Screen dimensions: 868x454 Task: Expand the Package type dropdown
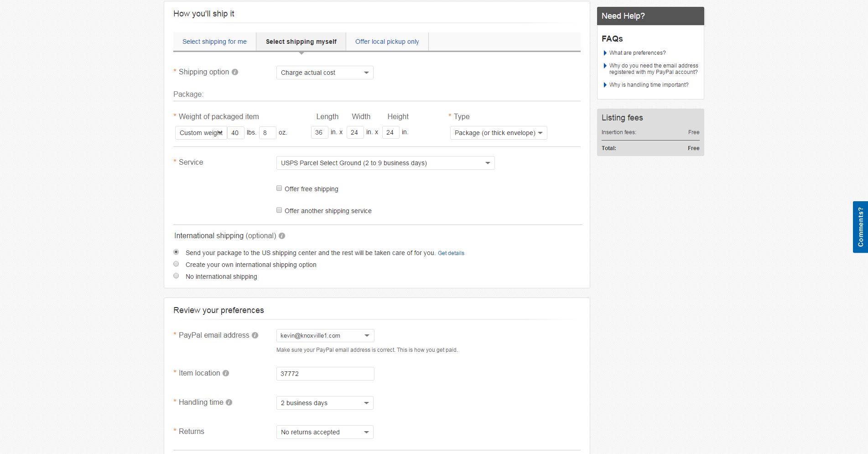[499, 133]
